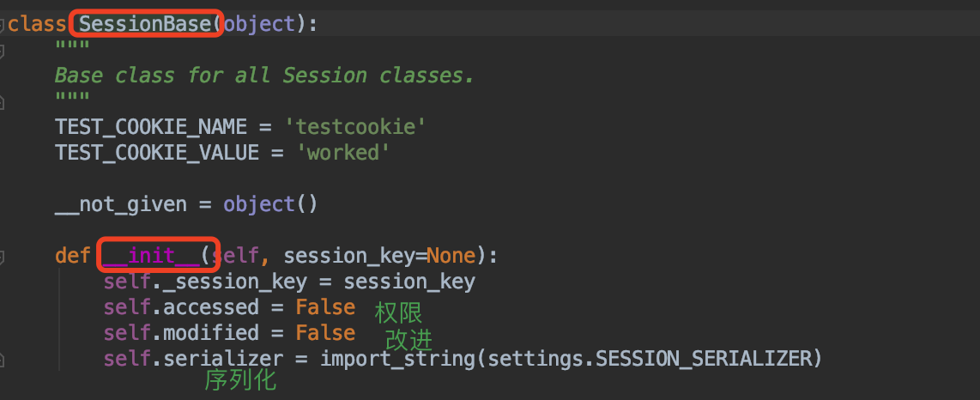Collapse the SessionBase class fold marker
Screen dimensions: 980x400
[x=3, y=24]
